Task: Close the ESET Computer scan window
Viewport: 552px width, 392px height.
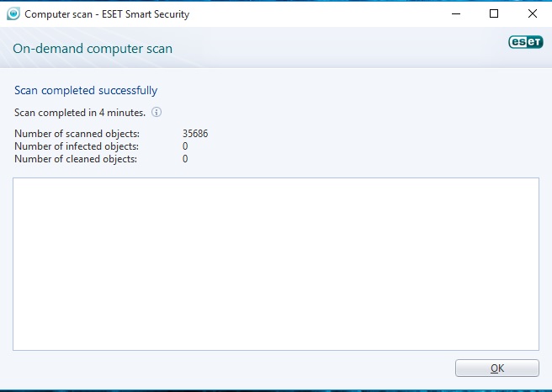Action: click(532, 14)
